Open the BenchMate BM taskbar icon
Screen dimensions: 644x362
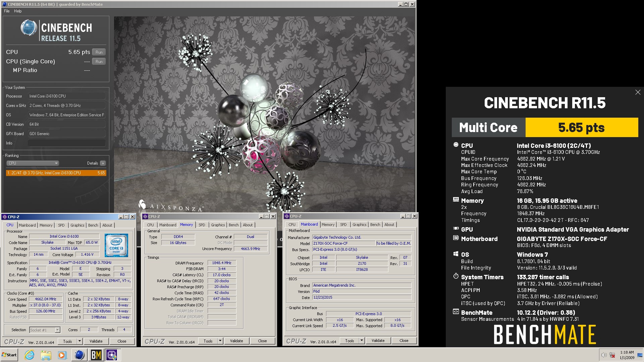click(x=96, y=355)
